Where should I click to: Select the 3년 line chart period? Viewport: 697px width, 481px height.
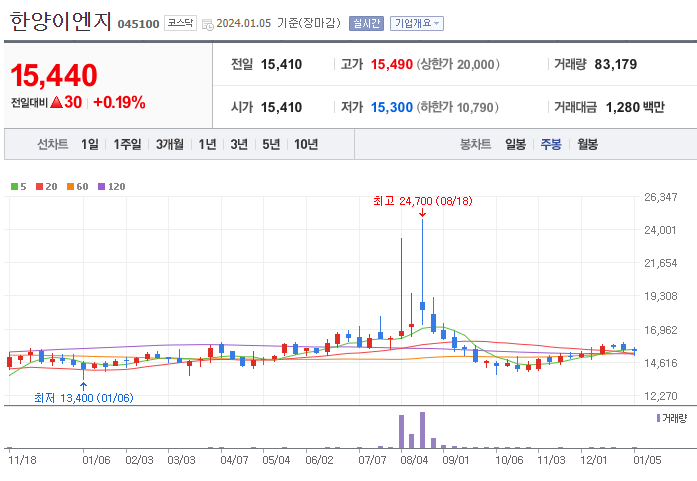point(239,144)
